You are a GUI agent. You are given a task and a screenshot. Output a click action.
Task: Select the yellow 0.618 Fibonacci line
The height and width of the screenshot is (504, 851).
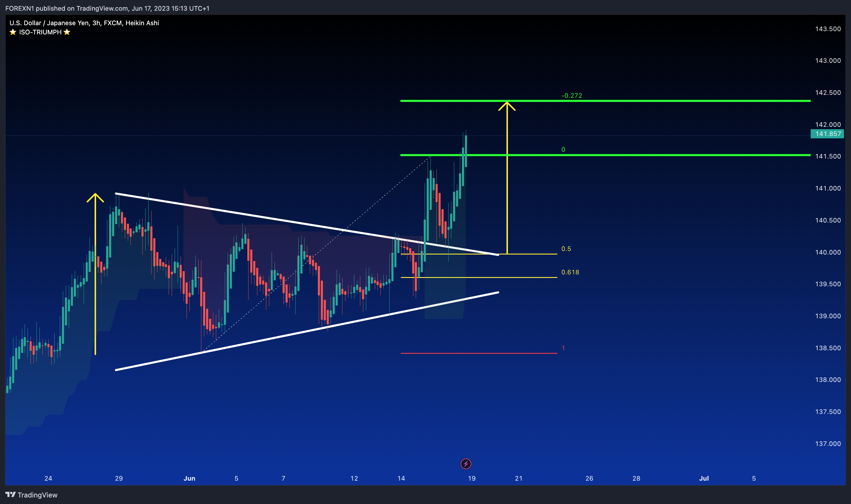(x=479, y=277)
